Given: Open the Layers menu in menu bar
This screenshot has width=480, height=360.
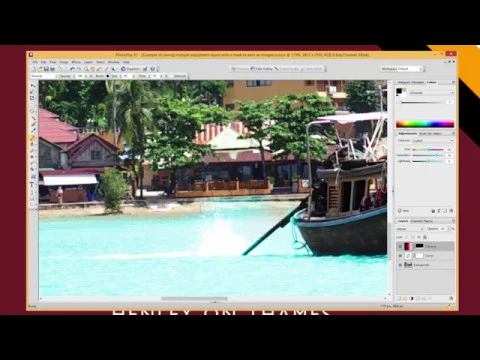Looking at the screenshot, I should coord(88,62).
